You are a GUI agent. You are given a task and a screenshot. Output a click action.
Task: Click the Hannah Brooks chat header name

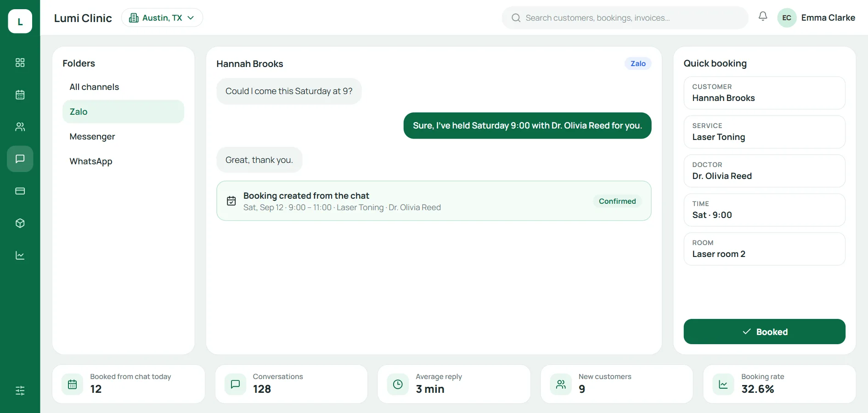(250, 64)
